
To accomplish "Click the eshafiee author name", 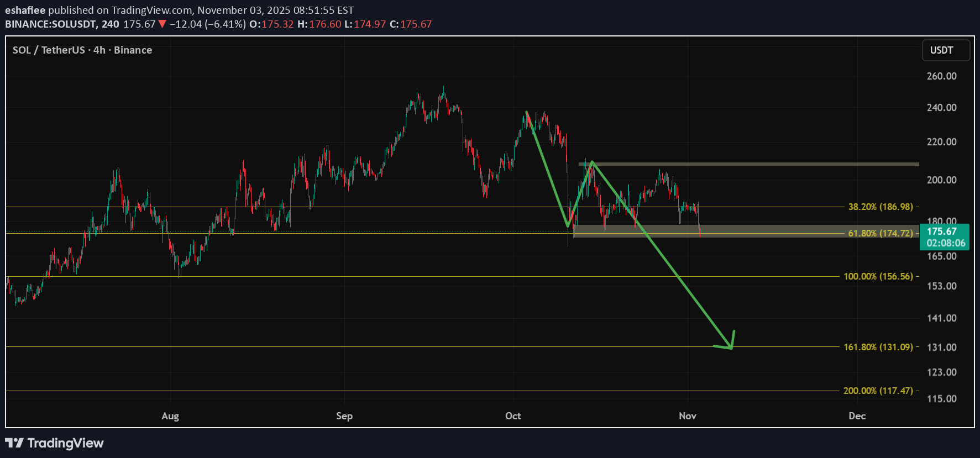I will coord(25,10).
